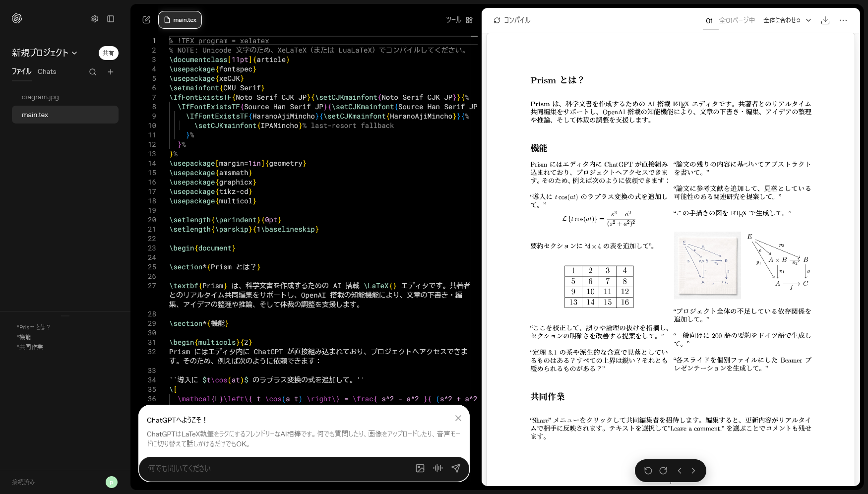Click the compile refresh icon beside コンパイル
This screenshot has height=494, width=868.
tap(496, 20)
